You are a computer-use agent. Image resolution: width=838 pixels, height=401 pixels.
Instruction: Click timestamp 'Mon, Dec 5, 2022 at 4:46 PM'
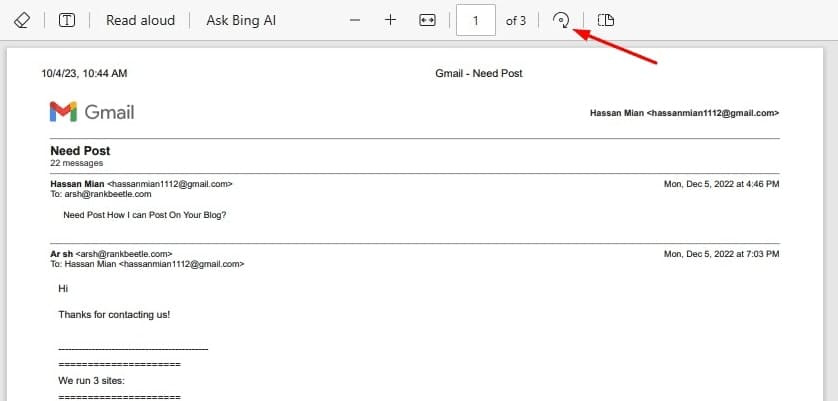[721, 184]
